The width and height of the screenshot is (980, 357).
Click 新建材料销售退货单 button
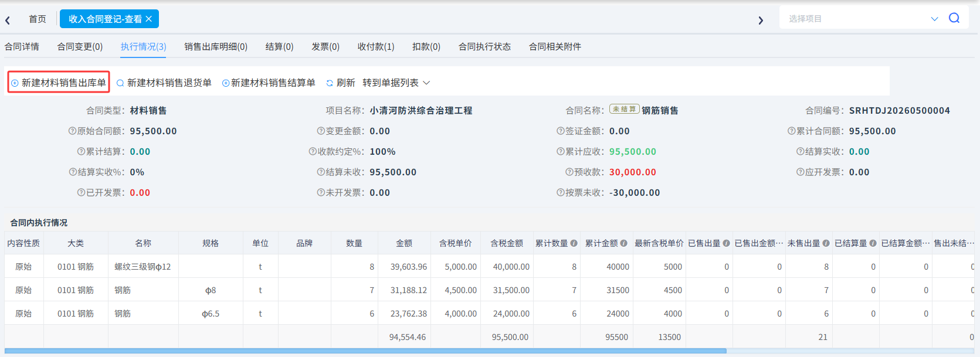click(164, 83)
